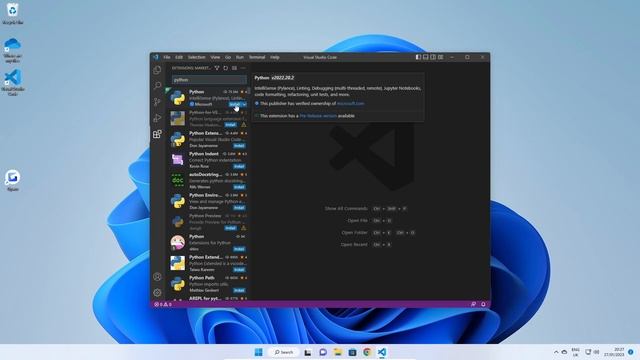Select the Microsoft Python extension icon

tap(178, 98)
